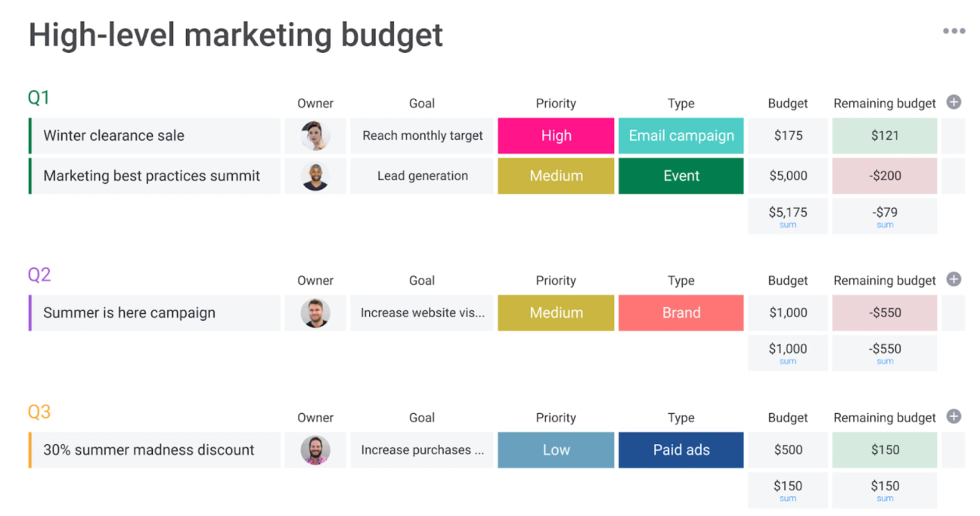Open the owner avatar for Marketing best practices summit
This screenshot has width=980, height=516.
click(315, 176)
